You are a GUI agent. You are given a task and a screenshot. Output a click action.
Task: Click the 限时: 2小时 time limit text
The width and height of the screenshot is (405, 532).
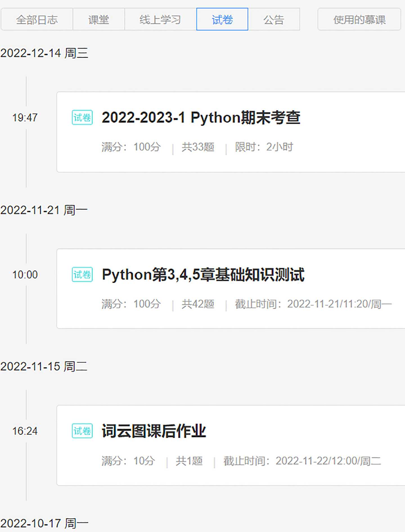pyautogui.click(x=264, y=147)
